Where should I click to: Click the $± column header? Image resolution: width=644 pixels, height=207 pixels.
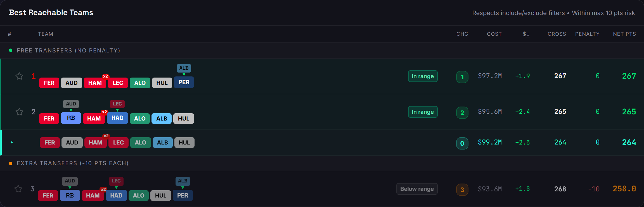526,34
